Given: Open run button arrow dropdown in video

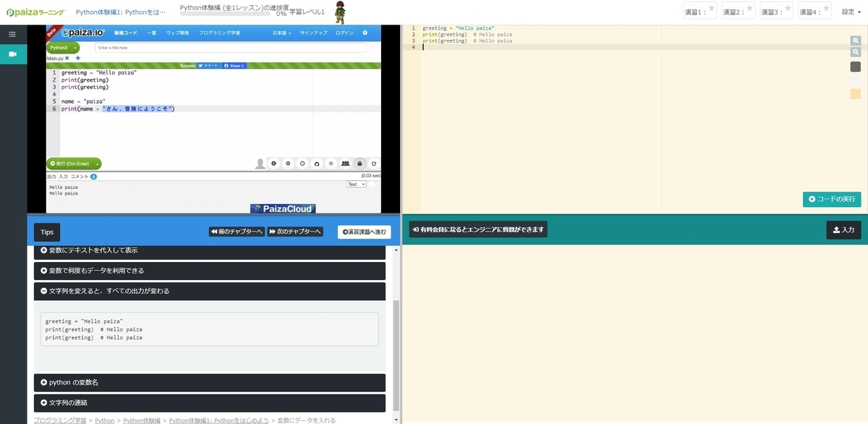Looking at the screenshot, I should 98,164.
